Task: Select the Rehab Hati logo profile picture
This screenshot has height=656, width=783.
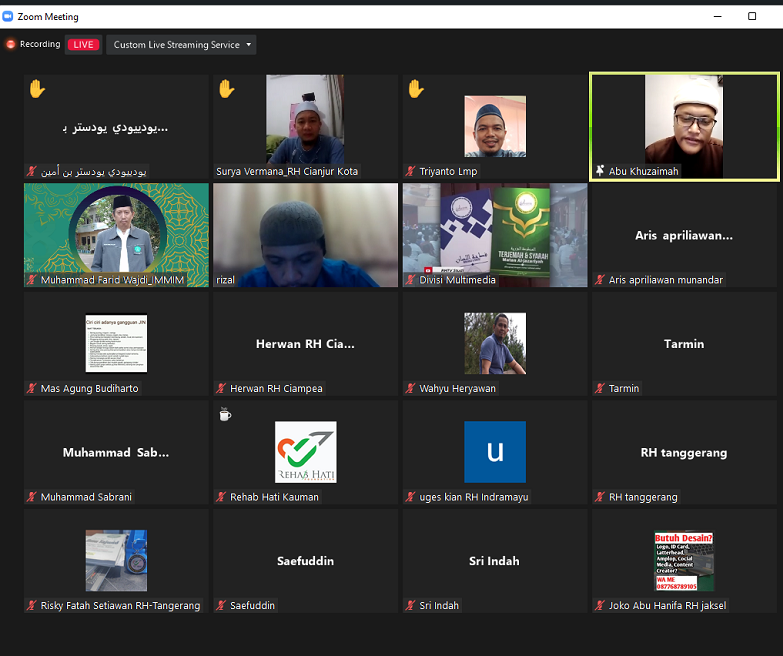Action: (306, 452)
